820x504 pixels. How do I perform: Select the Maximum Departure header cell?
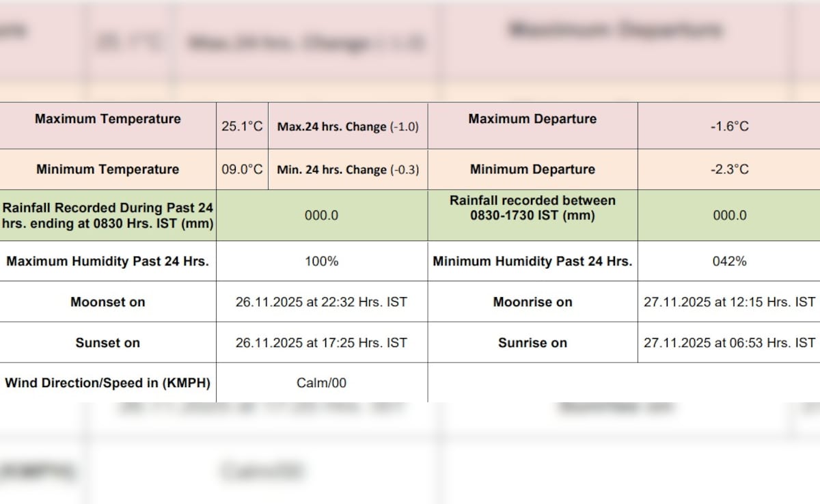coord(532,118)
